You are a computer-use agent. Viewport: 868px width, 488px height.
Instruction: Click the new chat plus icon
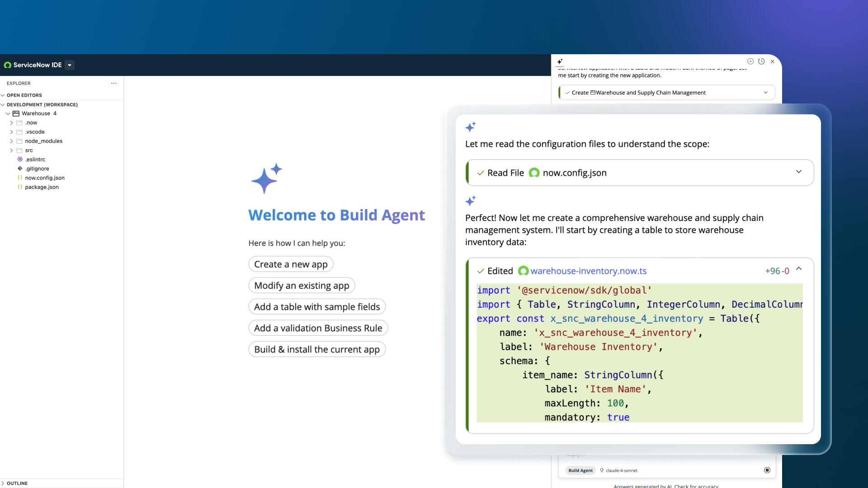pyautogui.click(x=750, y=61)
